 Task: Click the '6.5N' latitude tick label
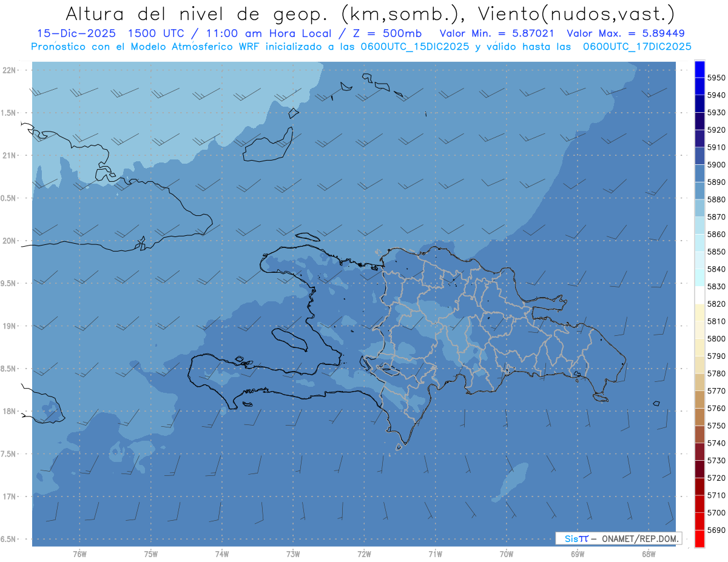[9, 540]
